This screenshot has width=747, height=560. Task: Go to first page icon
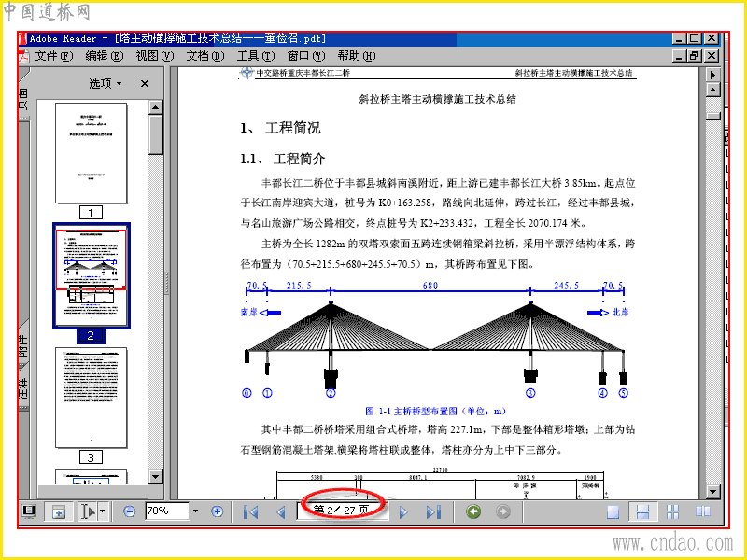tap(250, 511)
